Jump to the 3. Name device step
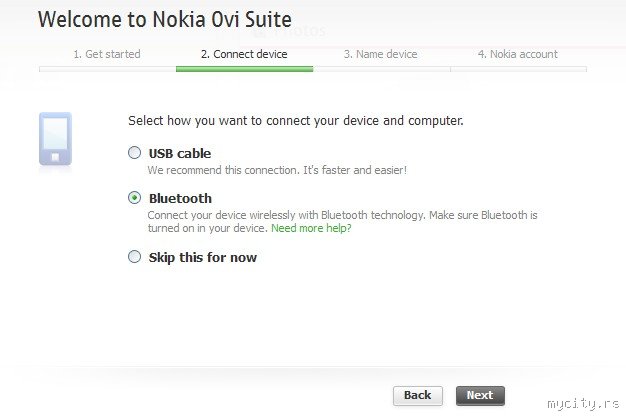This screenshot has height=417, width=626. [381, 54]
